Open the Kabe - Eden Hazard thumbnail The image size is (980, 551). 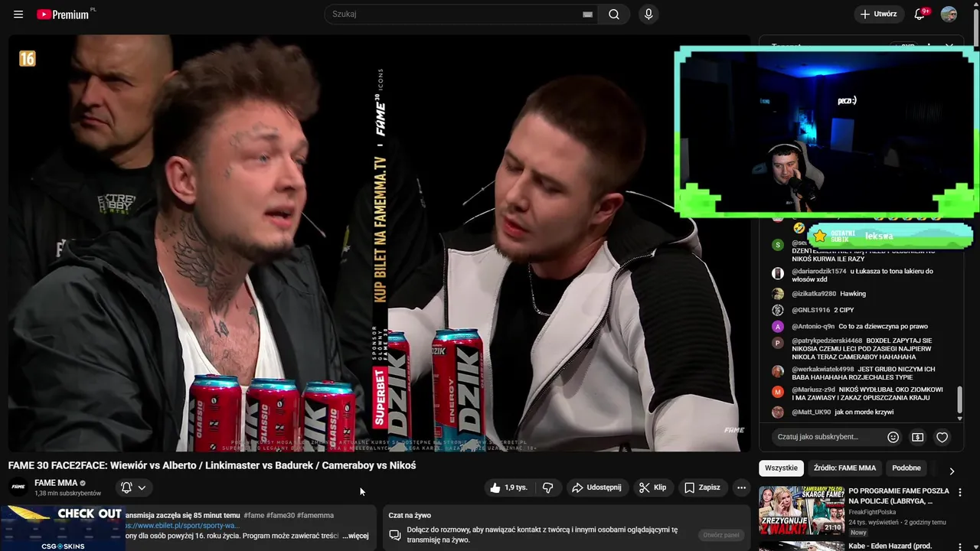click(x=802, y=546)
